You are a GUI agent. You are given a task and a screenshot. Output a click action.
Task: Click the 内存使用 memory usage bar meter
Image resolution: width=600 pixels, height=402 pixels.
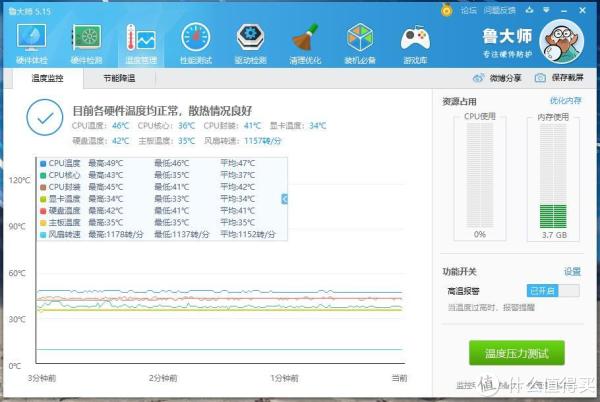553,175
